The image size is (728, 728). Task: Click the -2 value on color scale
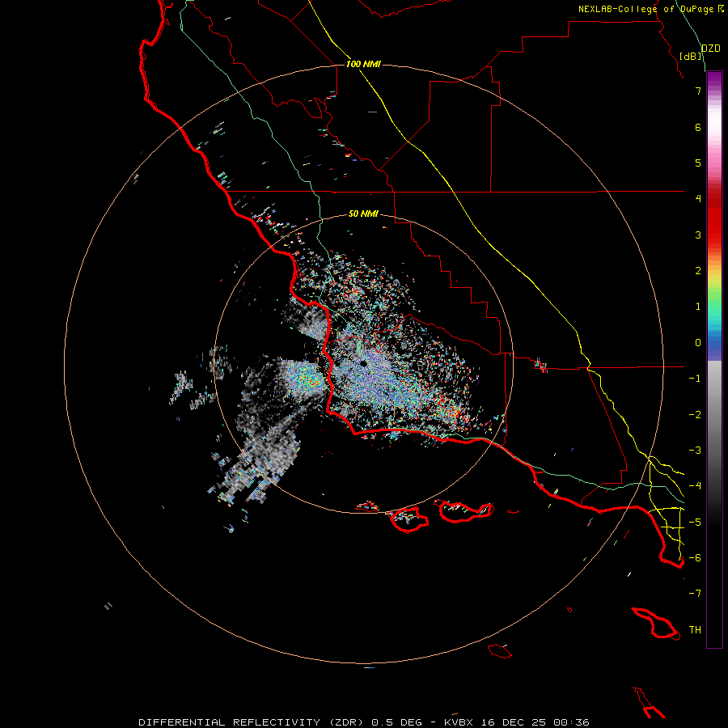click(695, 415)
